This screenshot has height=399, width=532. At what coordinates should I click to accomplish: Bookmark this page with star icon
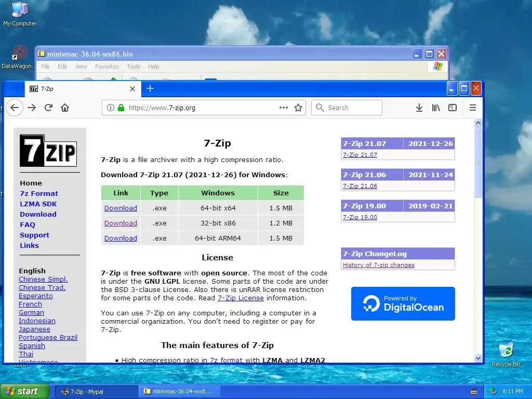coord(298,108)
